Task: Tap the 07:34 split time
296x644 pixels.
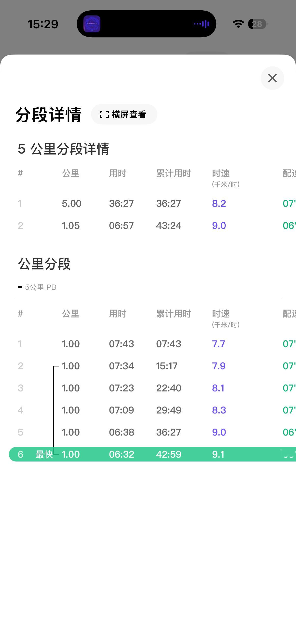Action: (x=121, y=366)
